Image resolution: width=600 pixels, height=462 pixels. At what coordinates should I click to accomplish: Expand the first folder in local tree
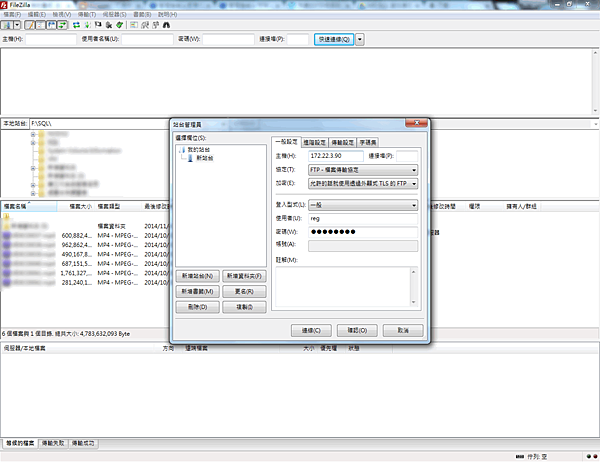(x=33, y=136)
